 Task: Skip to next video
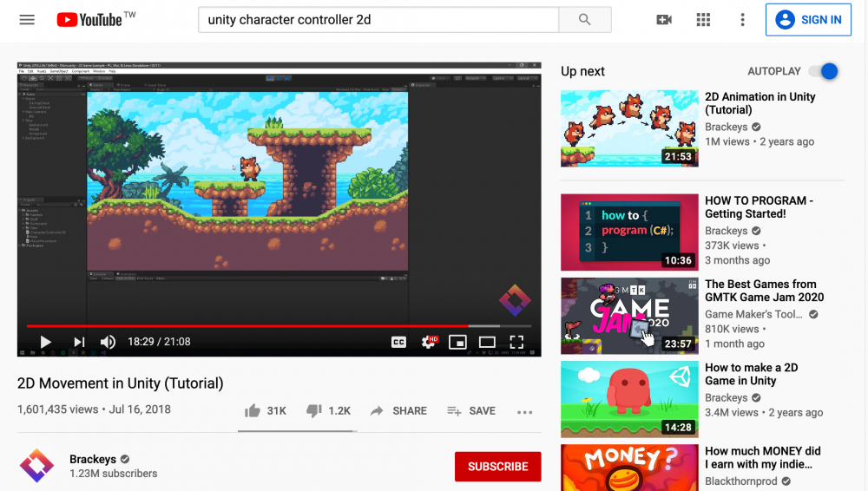(79, 342)
